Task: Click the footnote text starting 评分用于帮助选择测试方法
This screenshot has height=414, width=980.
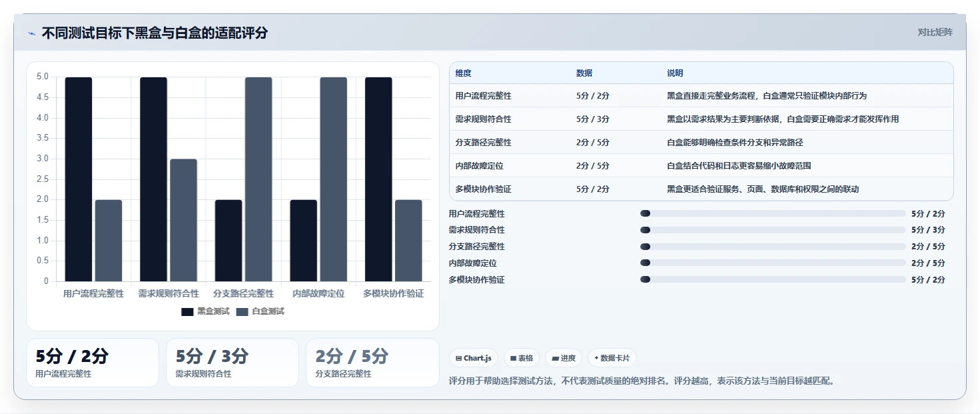Action: coord(642,381)
